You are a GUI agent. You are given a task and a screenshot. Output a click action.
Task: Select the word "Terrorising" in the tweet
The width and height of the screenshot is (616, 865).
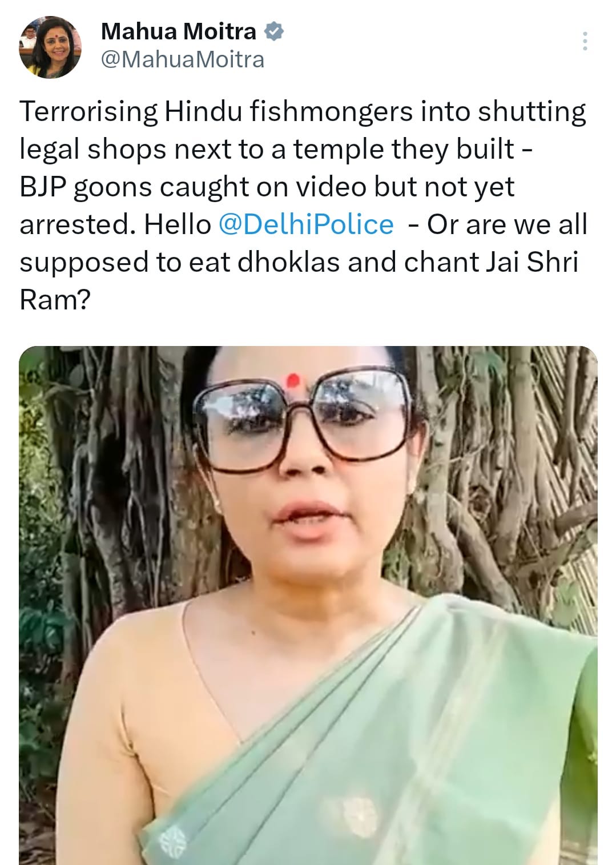click(x=88, y=111)
